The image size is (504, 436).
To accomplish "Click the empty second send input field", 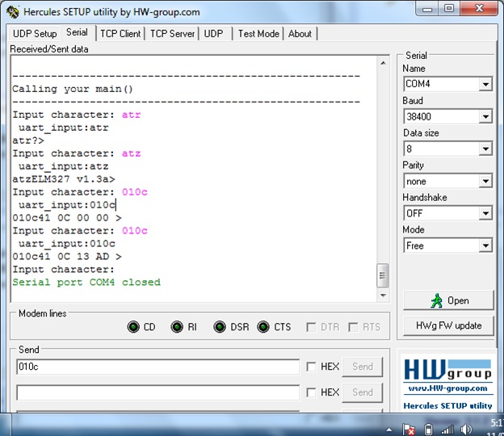I will [x=157, y=392].
